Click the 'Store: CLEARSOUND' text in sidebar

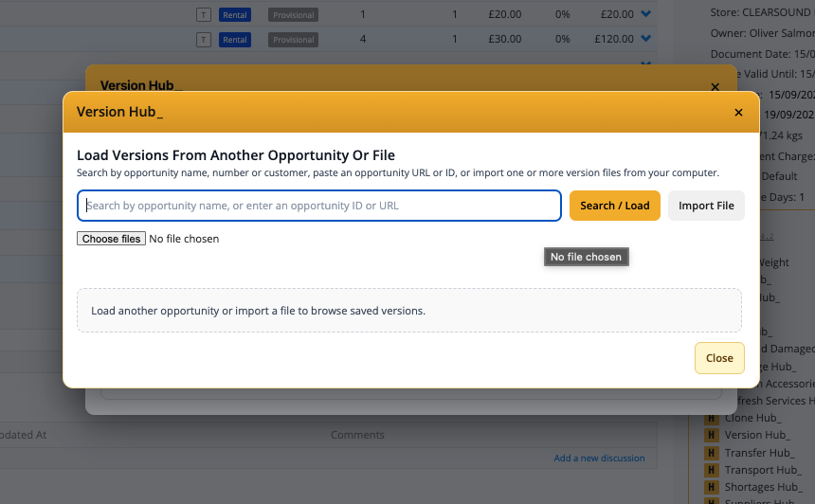click(x=763, y=12)
